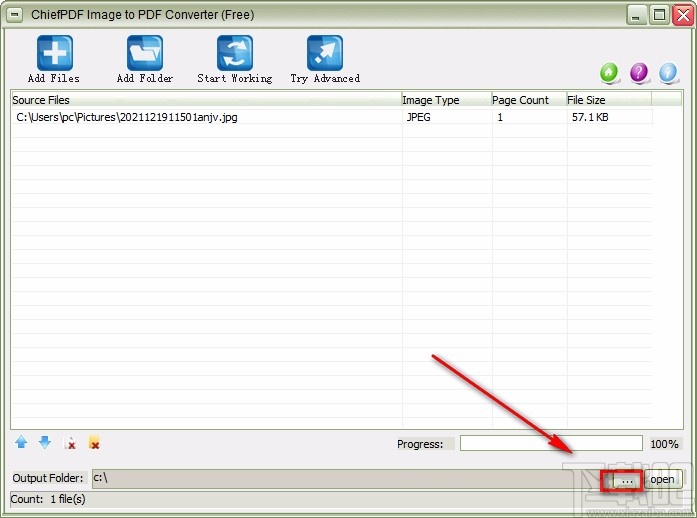This screenshot has width=697, height=518.
Task: Sort by File Size column header
Action: click(609, 100)
